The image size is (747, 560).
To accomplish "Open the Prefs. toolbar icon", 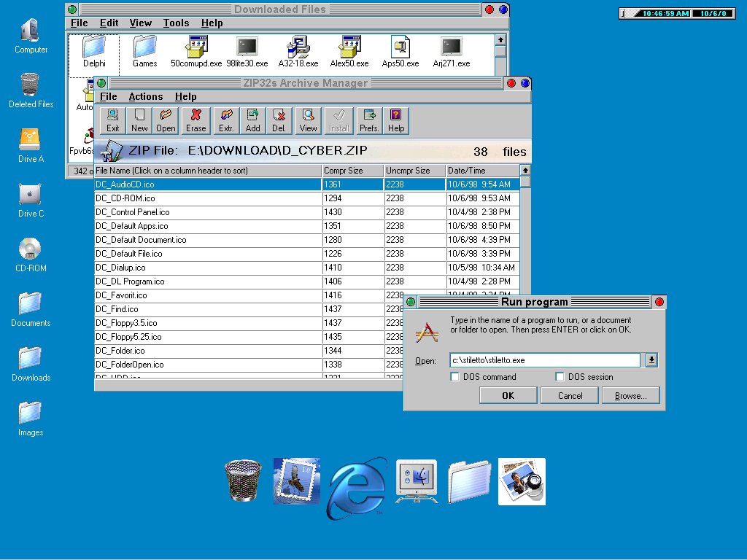I will 369,120.
